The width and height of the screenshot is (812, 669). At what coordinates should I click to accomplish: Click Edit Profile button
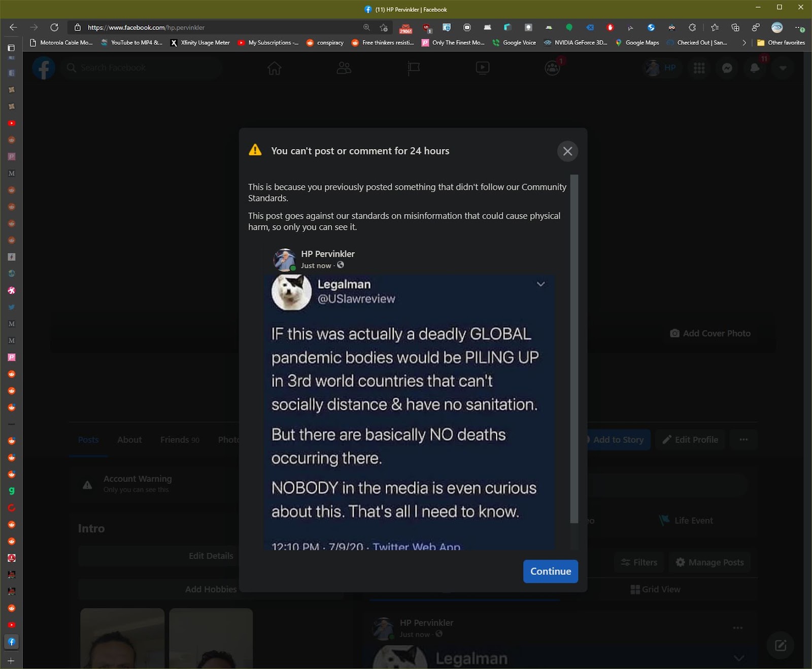pyautogui.click(x=690, y=440)
